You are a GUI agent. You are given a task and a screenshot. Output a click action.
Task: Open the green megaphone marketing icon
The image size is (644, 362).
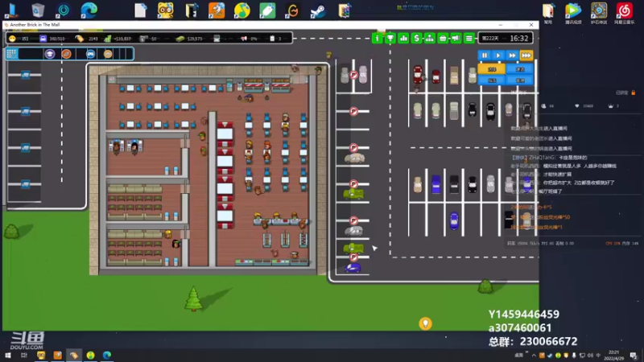point(456,39)
